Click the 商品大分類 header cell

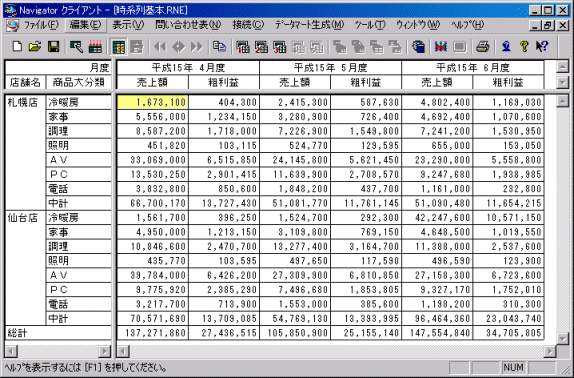79,82
